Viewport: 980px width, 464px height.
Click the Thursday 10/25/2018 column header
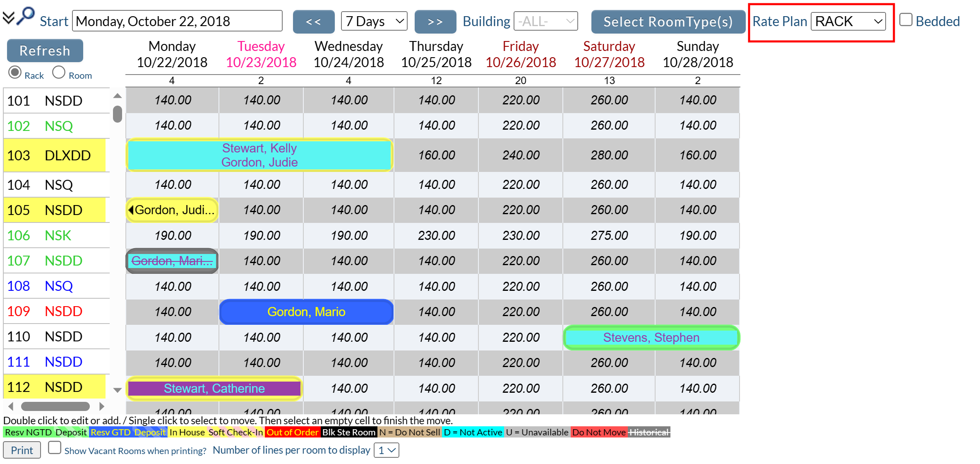pyautogui.click(x=436, y=54)
